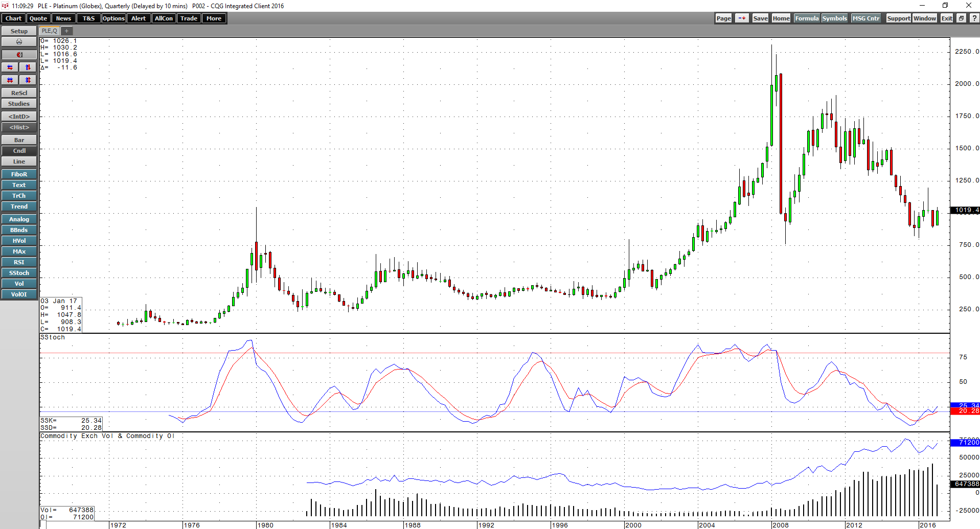
Task: Open the Studies button
Action: click(19, 104)
